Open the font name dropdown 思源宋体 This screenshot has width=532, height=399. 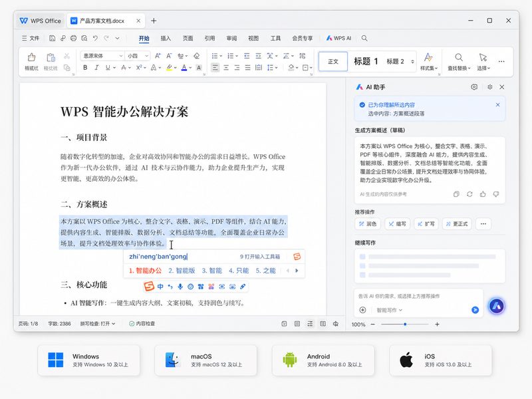point(102,56)
